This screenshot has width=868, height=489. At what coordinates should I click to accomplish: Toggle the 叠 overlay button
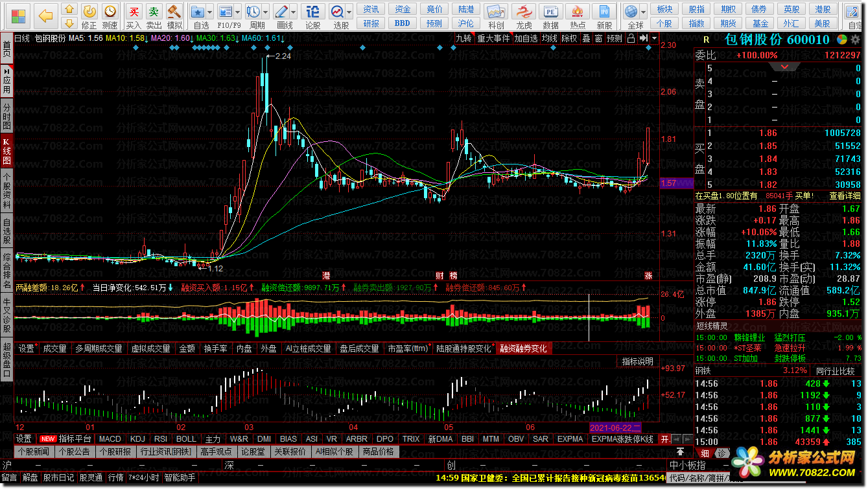(x=586, y=38)
